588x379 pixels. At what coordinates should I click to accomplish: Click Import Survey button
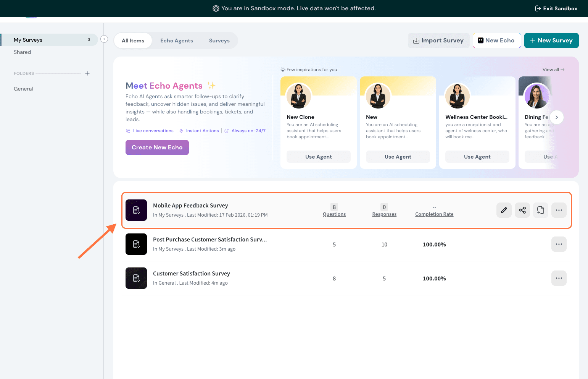438,40
